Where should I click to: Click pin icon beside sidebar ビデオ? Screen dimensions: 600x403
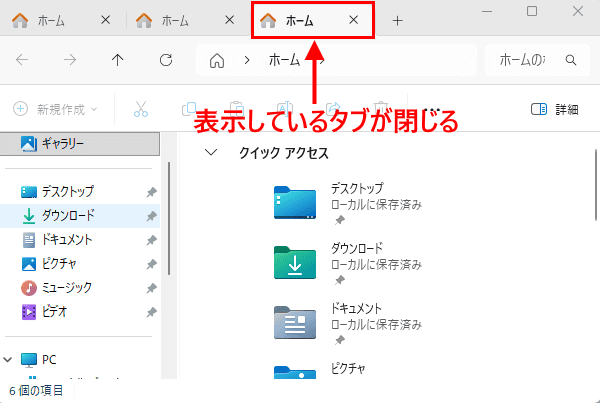tap(152, 312)
